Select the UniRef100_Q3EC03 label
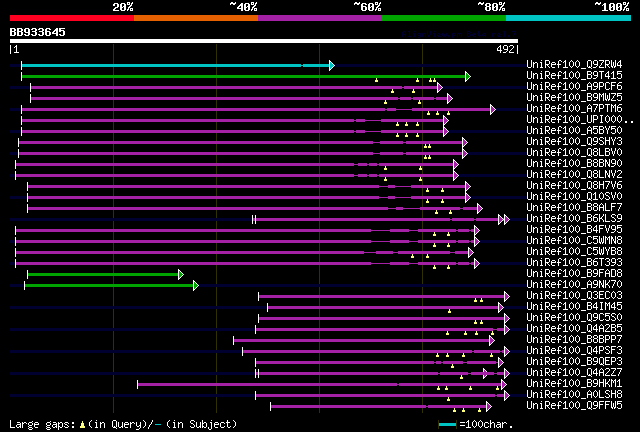This screenshot has width=640, height=432. point(574,296)
